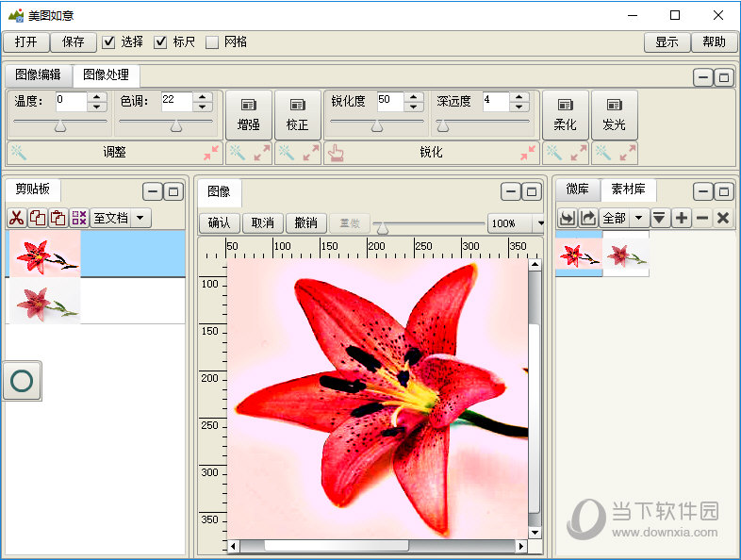Screen dimensions: 741x560
Task: Click the 确认 confirm button
Action: click(219, 223)
